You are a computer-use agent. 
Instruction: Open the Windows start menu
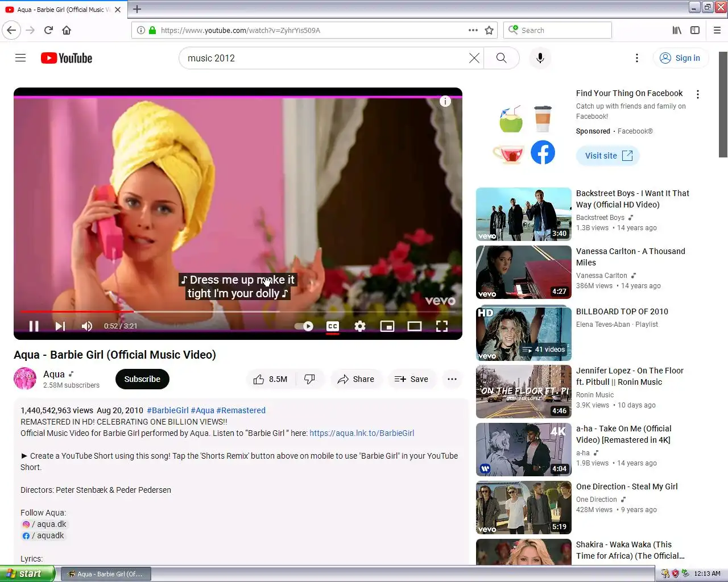click(27, 573)
